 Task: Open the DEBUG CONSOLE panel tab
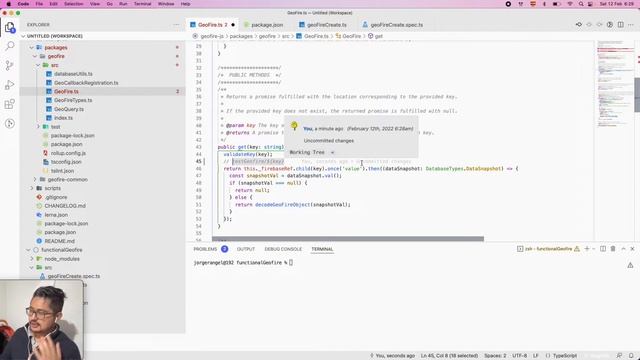pyautogui.click(x=283, y=249)
